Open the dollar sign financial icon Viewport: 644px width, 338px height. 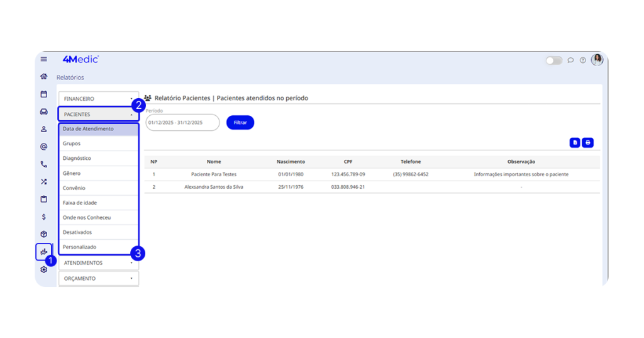click(x=43, y=217)
